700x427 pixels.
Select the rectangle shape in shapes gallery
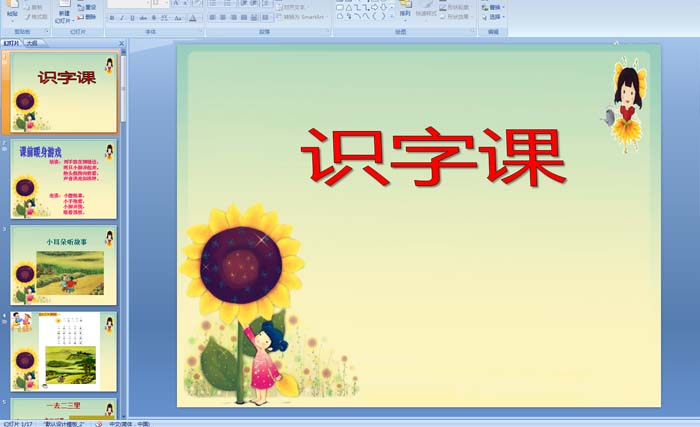[340, 8]
